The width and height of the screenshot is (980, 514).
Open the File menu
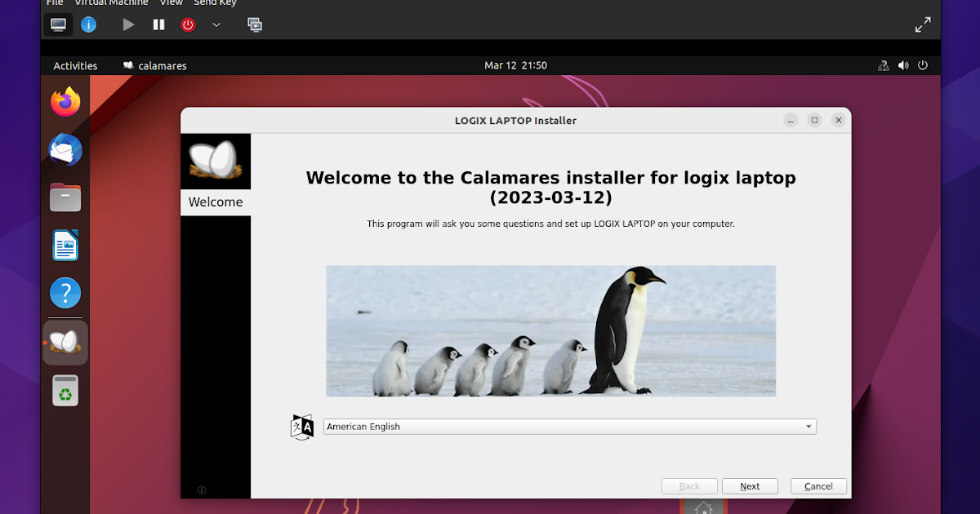point(55,3)
